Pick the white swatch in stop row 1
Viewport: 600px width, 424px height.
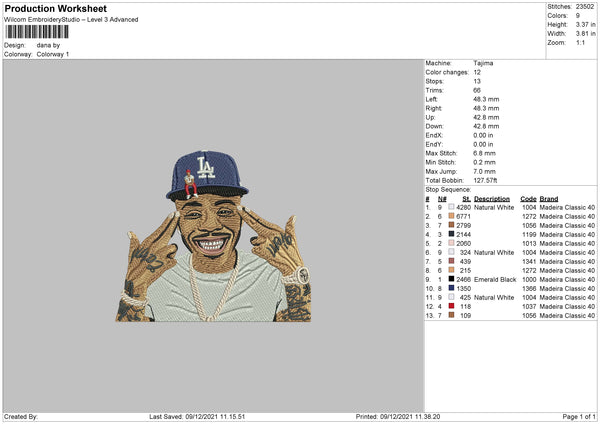click(x=451, y=207)
